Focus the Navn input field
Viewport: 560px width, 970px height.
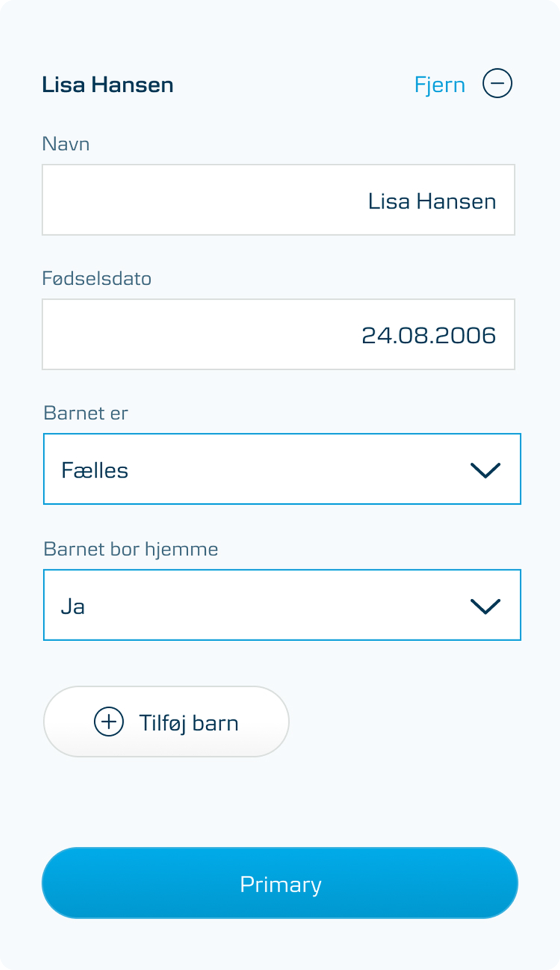278,200
